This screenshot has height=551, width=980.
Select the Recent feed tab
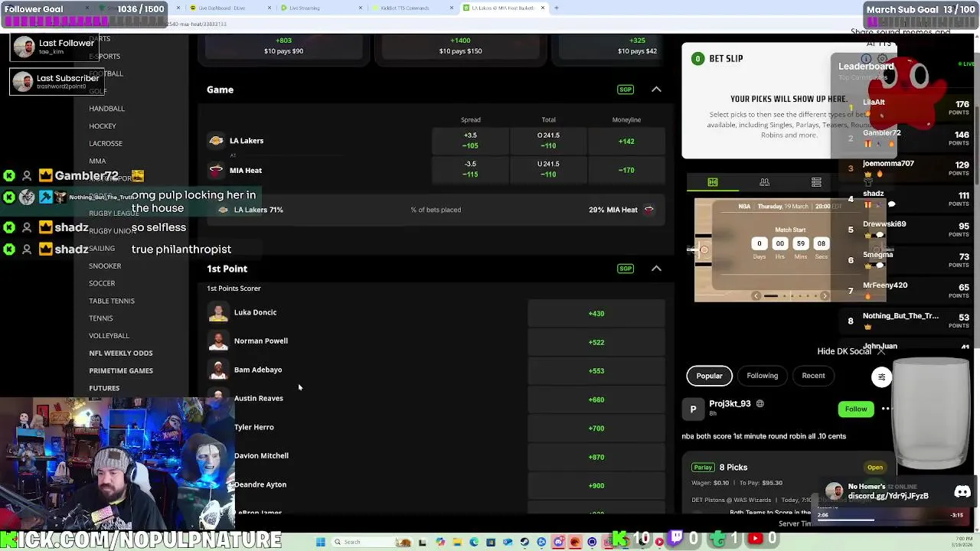click(813, 376)
